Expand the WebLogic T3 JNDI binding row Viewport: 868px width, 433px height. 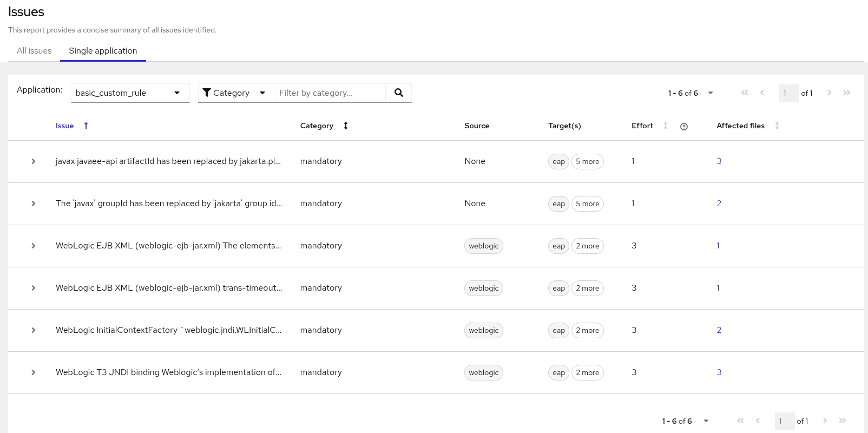tap(34, 372)
